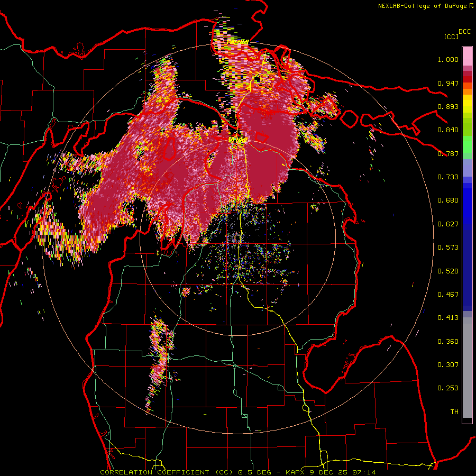Select the 0.627 legend value

click(x=448, y=224)
